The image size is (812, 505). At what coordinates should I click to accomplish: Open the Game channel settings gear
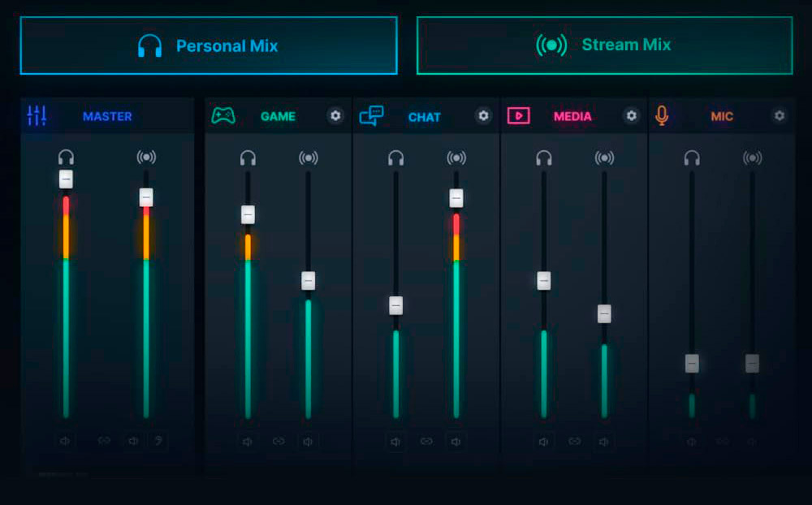point(335,116)
